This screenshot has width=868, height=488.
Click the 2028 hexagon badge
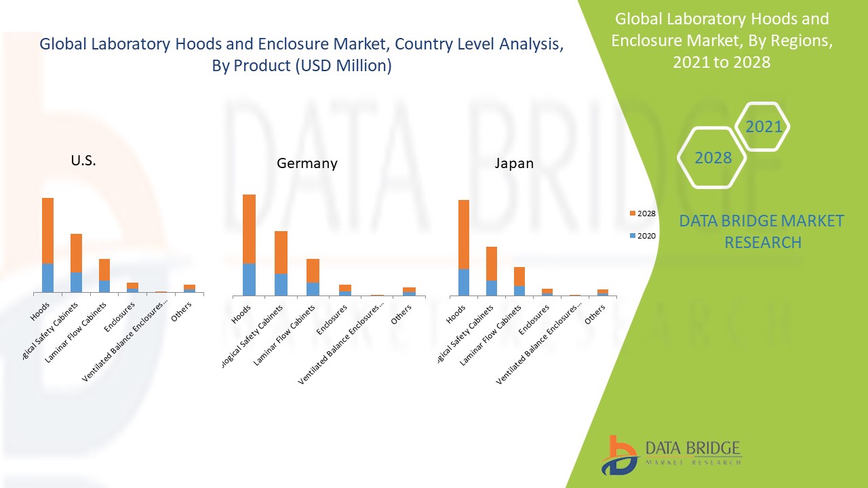click(x=712, y=157)
